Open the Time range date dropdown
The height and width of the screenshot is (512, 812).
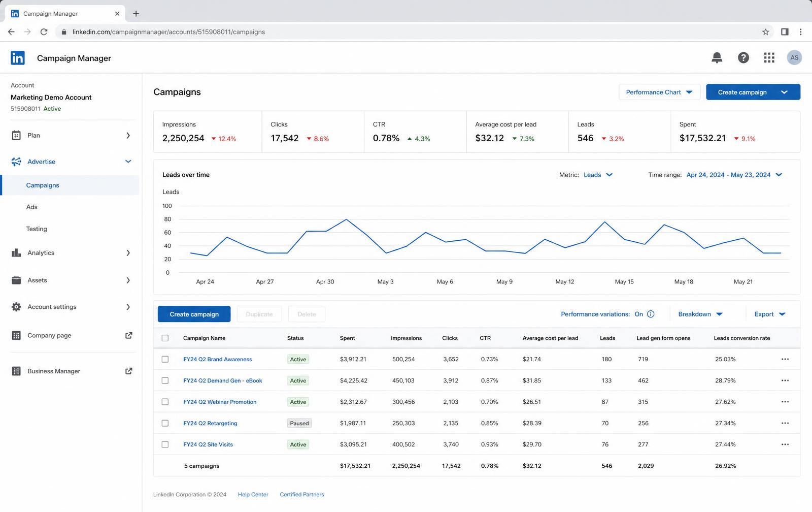[734, 175]
